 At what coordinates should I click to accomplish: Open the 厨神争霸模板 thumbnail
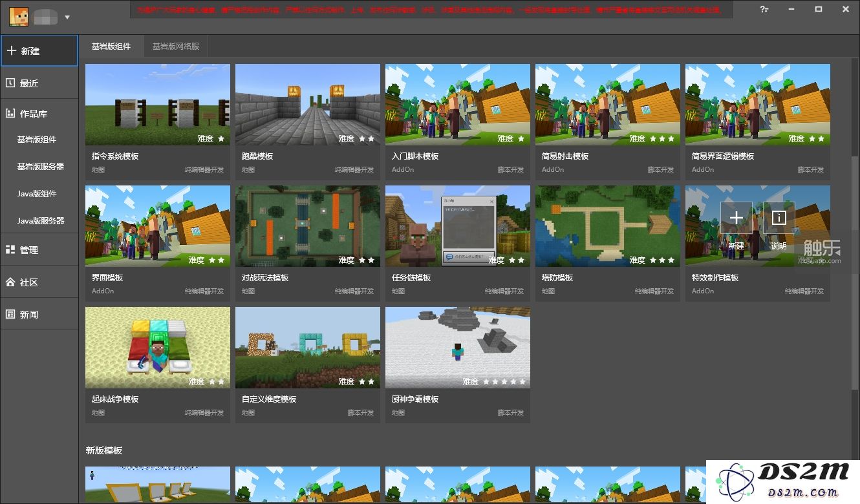pos(458,348)
